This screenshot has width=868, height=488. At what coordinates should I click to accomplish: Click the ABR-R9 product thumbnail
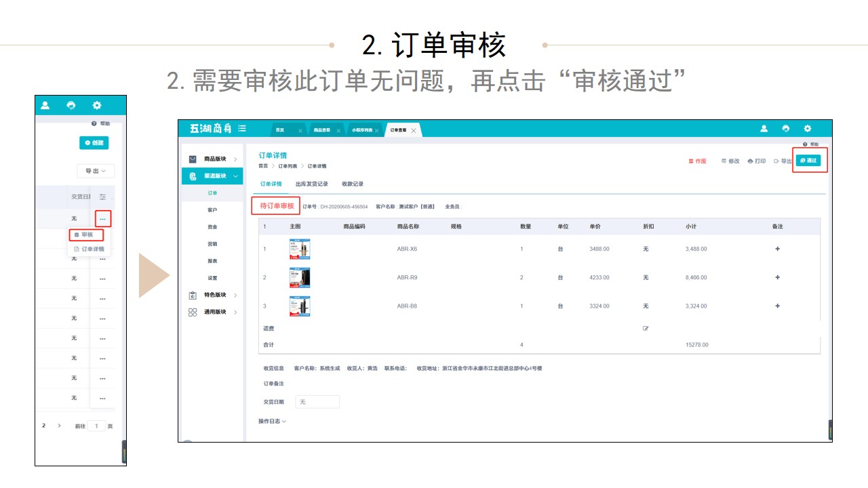(x=300, y=277)
